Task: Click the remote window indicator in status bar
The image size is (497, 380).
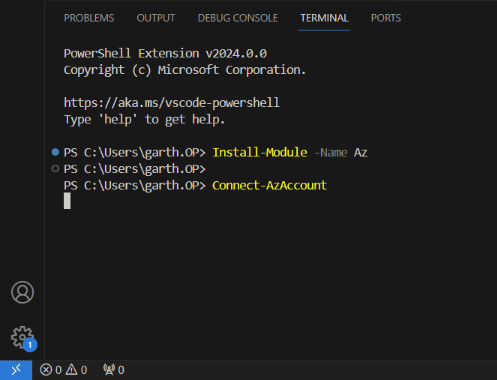Action: (16, 370)
